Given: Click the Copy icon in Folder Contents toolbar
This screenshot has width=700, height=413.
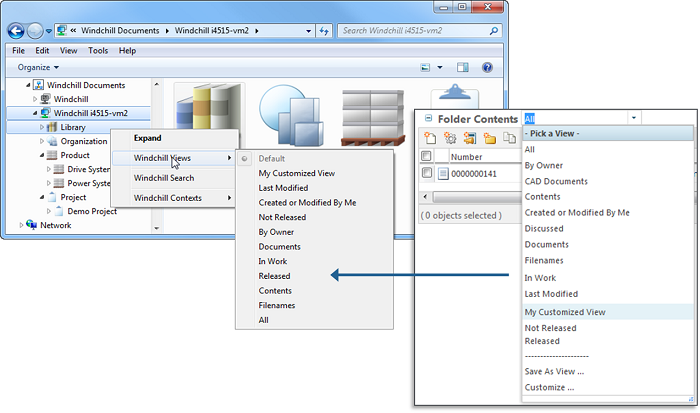Looking at the screenshot, I should coord(509,138).
